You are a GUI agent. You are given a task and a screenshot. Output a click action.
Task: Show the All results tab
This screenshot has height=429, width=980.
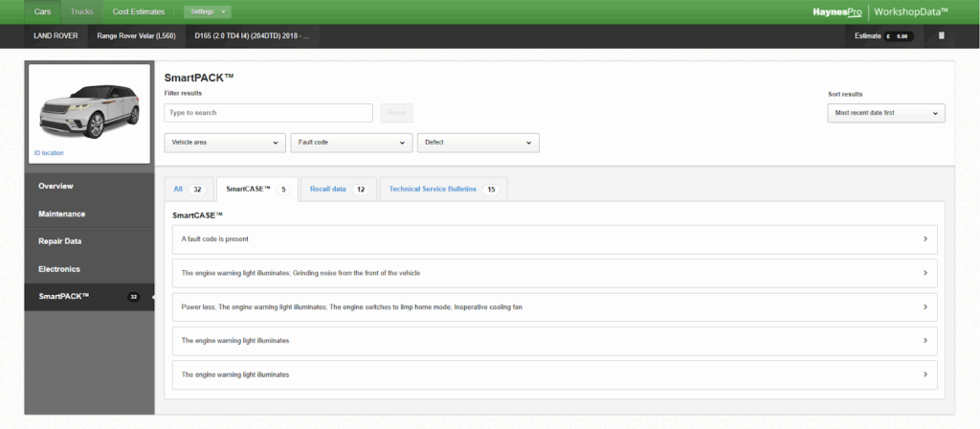188,190
